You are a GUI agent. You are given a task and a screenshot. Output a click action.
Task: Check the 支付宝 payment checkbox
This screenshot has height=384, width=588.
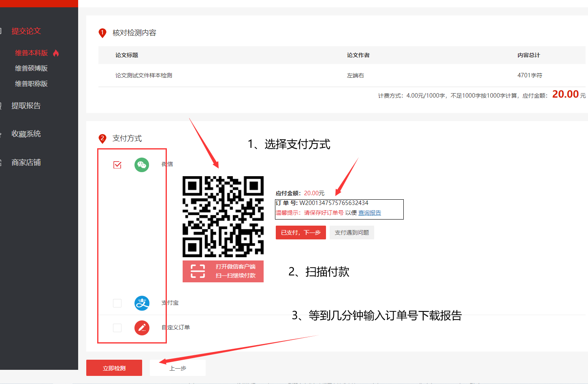click(x=117, y=303)
